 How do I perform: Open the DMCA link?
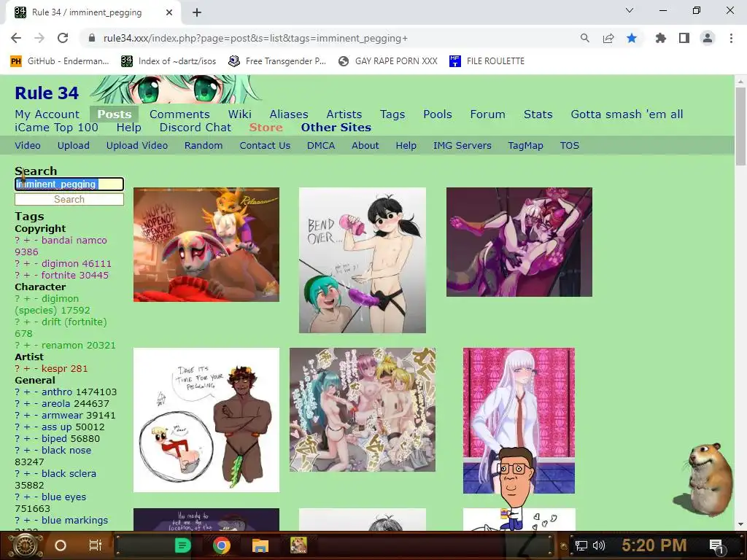[321, 146]
